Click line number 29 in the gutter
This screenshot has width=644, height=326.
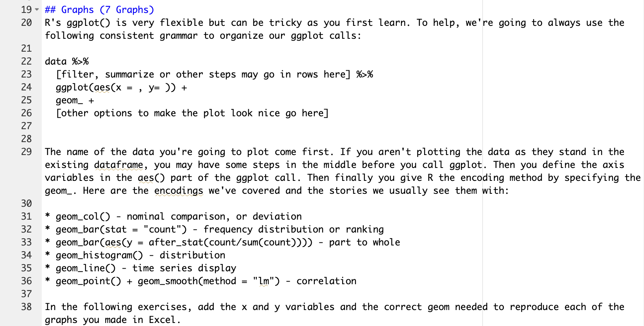tap(26, 152)
